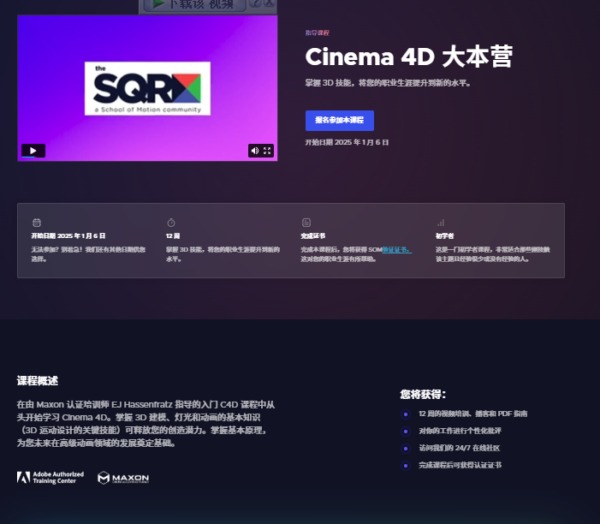600x524 pixels.
Task: Click the bullet icon beside 24/7 在线社区
Action: (x=406, y=449)
